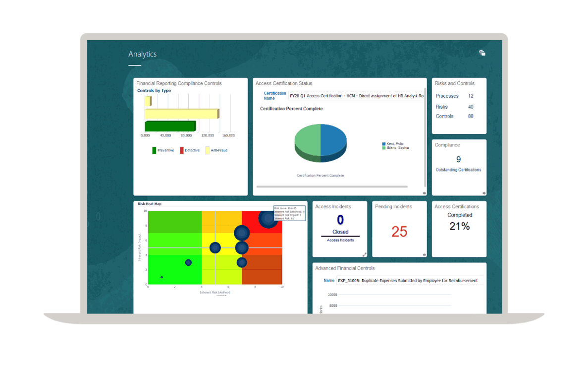Click the stacked pages icon at top right
The image size is (588, 368).
pos(482,53)
